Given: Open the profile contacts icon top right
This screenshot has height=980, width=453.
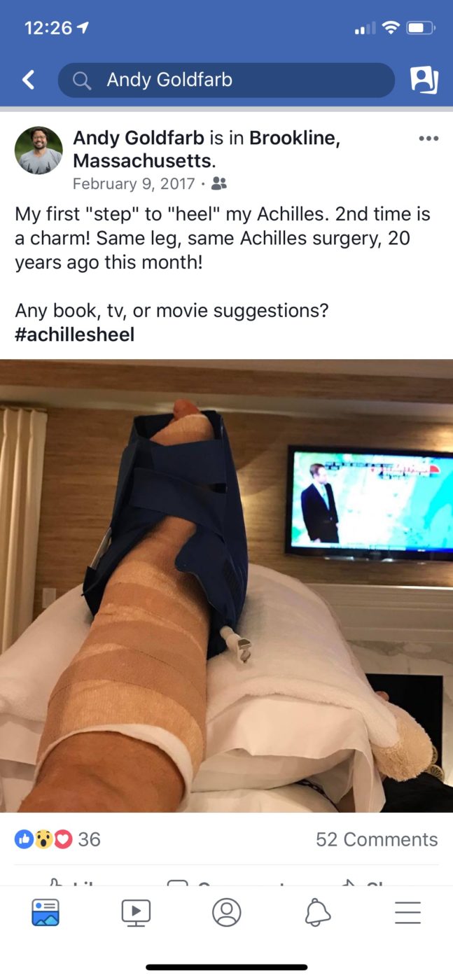Looking at the screenshot, I should (x=424, y=80).
